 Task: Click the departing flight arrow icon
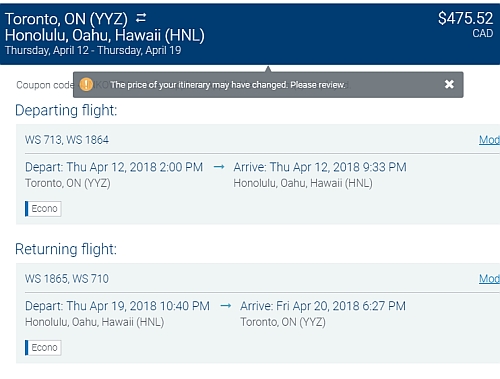[219, 167]
